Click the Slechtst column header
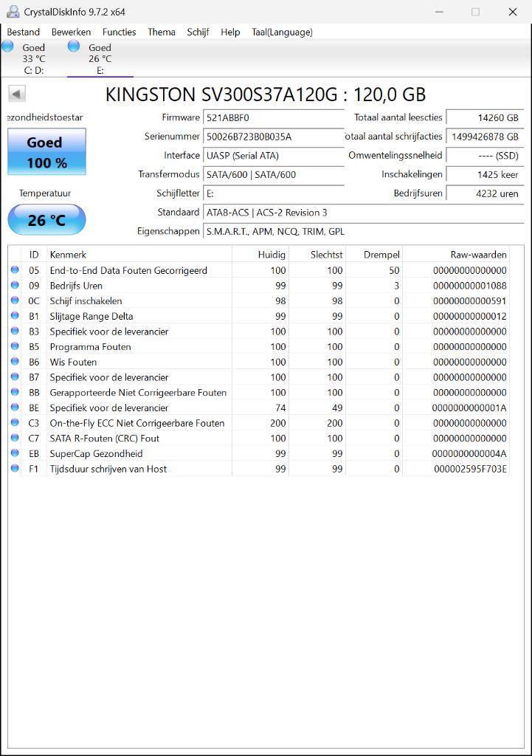Viewport: 532px width, 756px height. tap(317, 255)
